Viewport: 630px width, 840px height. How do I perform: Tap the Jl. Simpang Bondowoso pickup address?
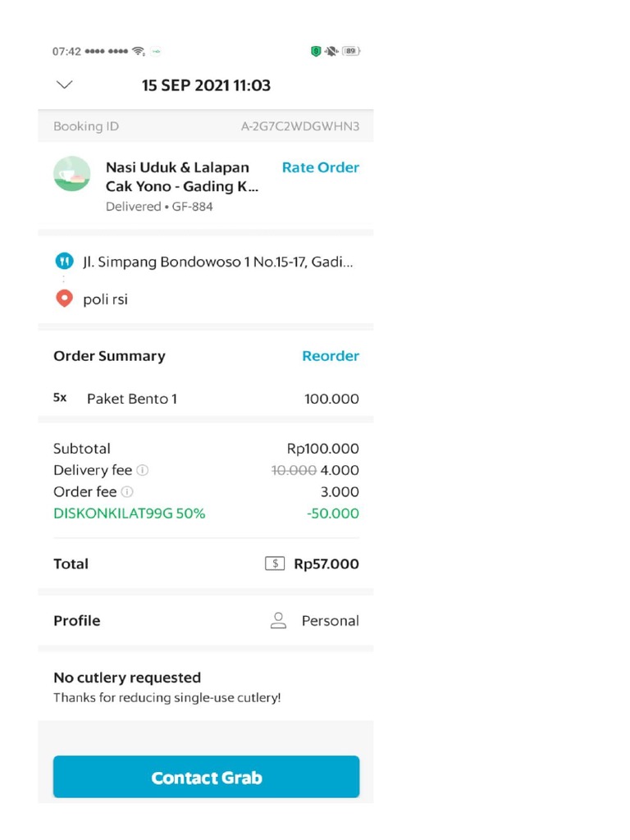219,262
